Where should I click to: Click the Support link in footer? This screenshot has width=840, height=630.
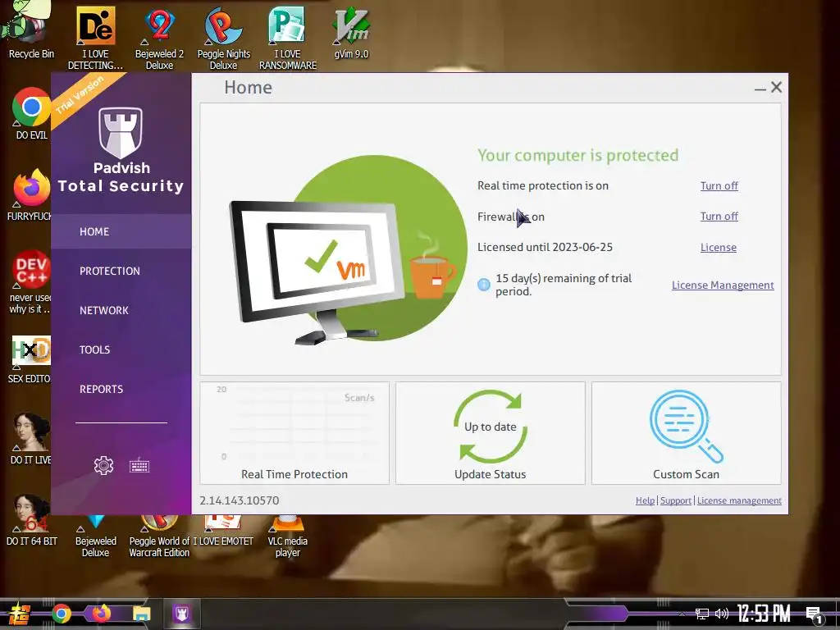pos(676,500)
